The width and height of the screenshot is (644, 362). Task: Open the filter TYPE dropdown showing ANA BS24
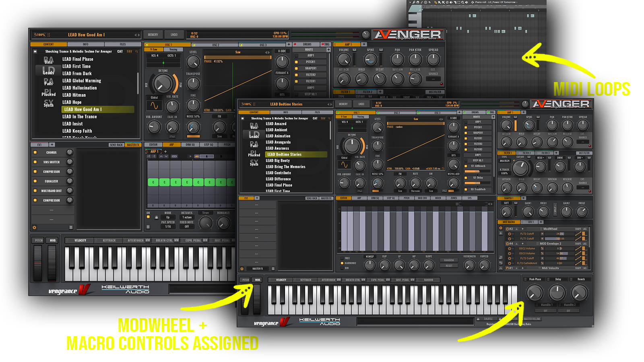coord(505,161)
